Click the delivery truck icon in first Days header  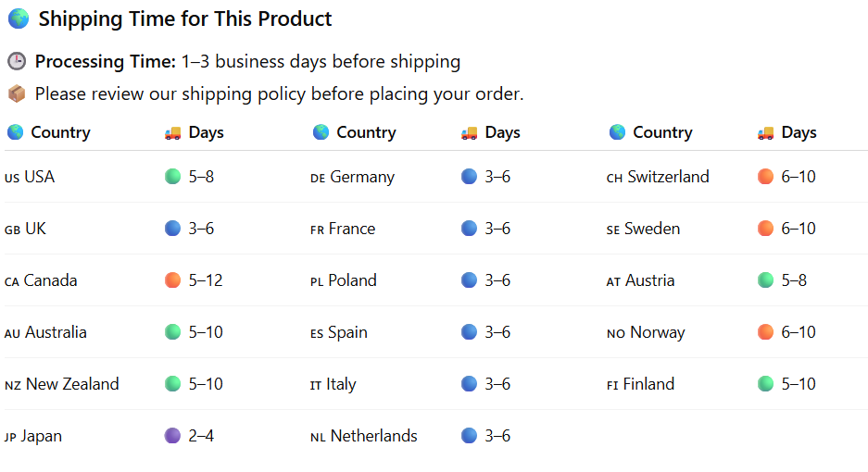[172, 132]
